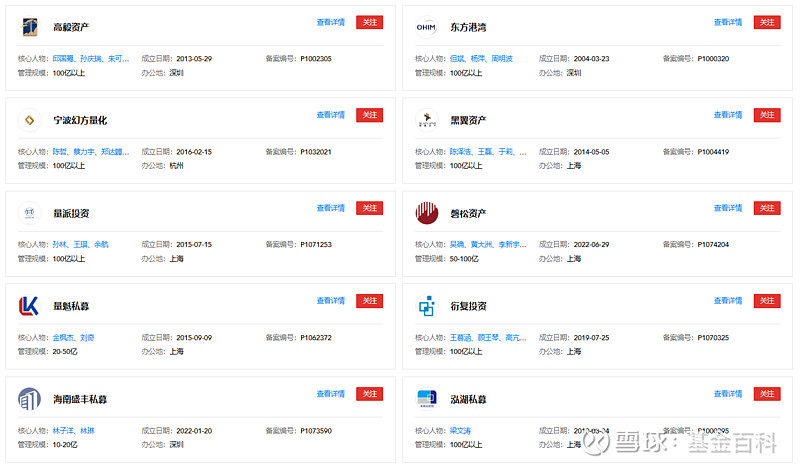The width and height of the screenshot is (800, 467).
Task: Open the 衍复投资 blue squares logo
Action: (x=427, y=306)
